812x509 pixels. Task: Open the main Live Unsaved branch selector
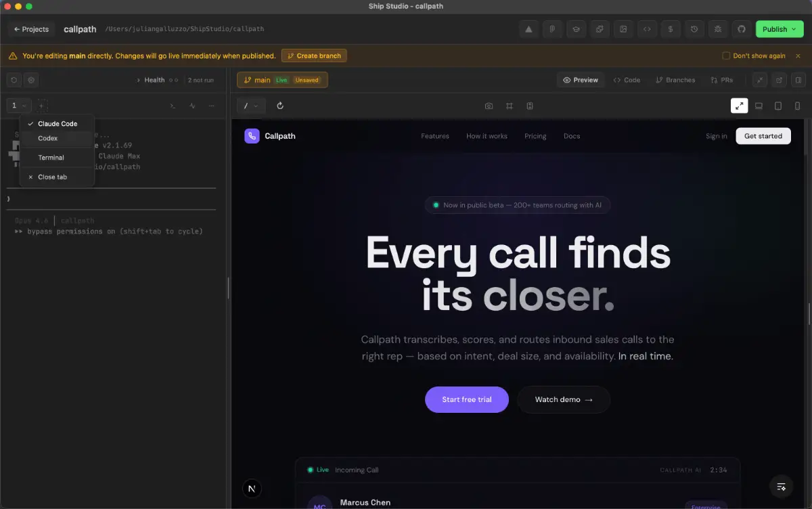[x=282, y=80]
